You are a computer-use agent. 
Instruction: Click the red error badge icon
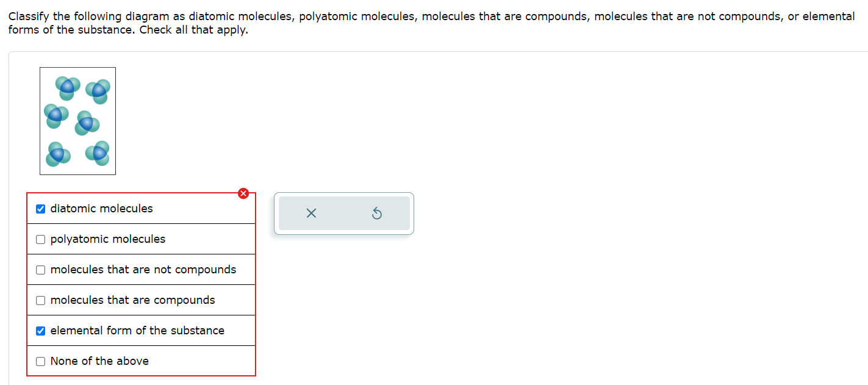(243, 193)
